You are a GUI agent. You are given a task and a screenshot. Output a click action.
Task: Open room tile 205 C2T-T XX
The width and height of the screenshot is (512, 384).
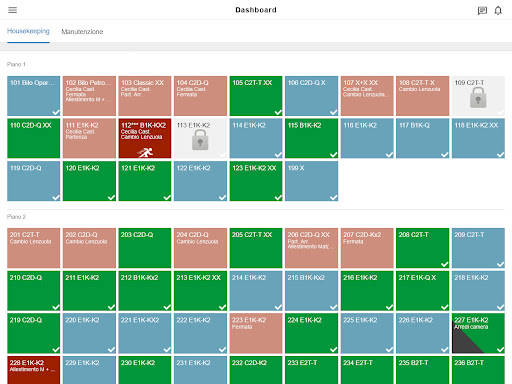point(256,248)
